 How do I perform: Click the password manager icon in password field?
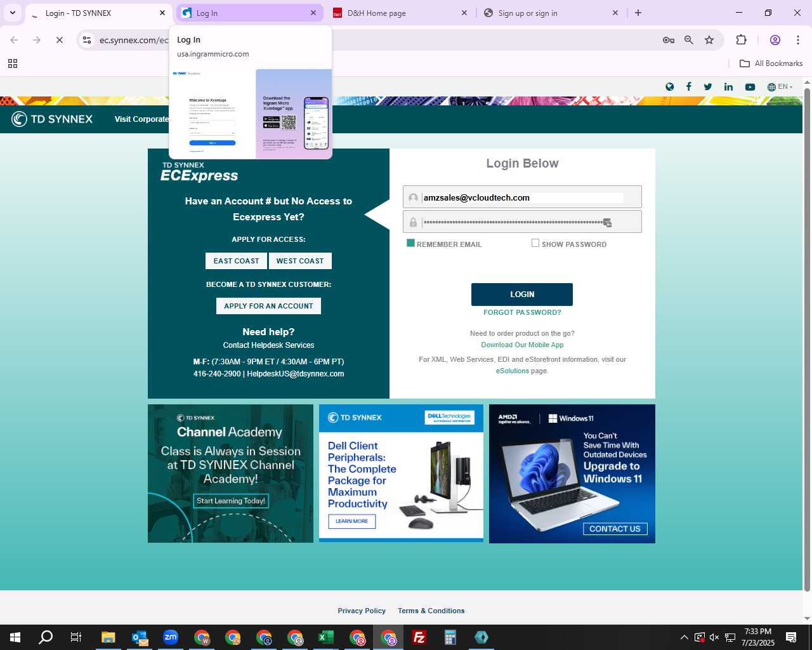pyautogui.click(x=607, y=223)
